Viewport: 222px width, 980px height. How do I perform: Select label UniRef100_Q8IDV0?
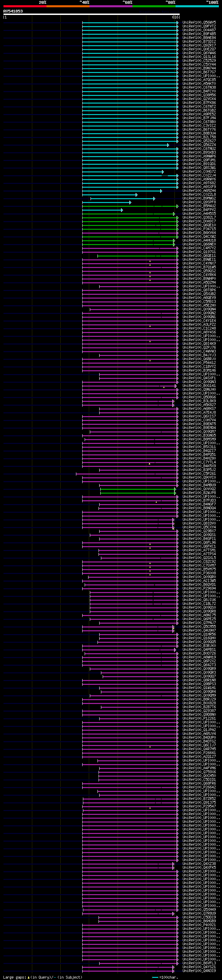click(199, 524)
